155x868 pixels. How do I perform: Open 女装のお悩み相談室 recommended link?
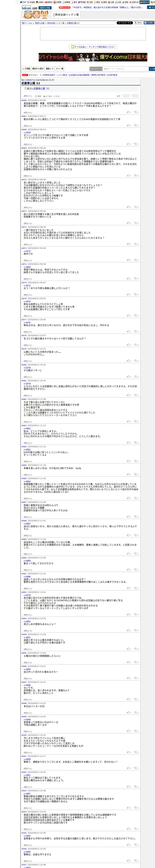[79, 75]
